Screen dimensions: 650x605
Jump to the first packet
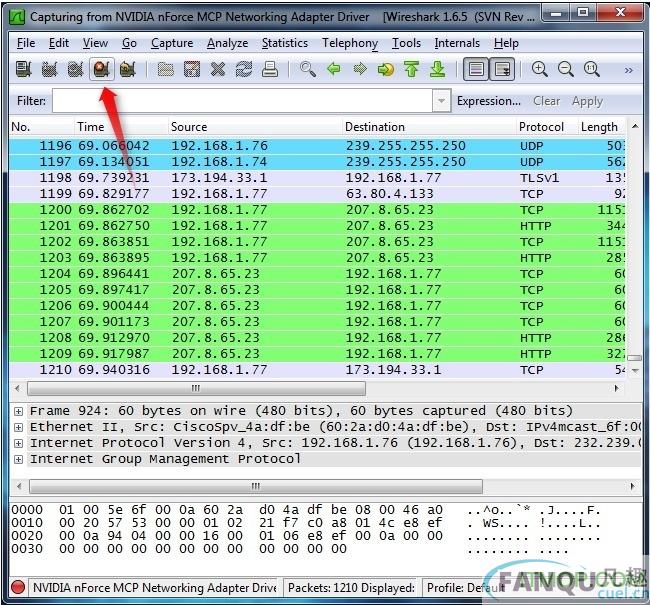tap(412, 69)
